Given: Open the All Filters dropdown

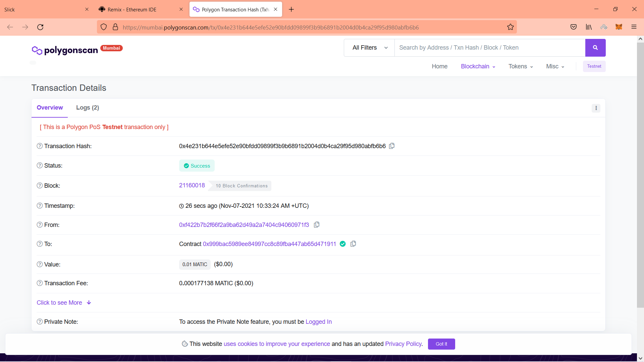Looking at the screenshot, I should click(369, 48).
